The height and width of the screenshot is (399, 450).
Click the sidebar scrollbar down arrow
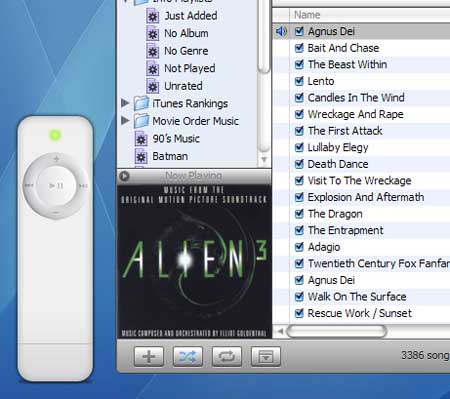coord(264,160)
